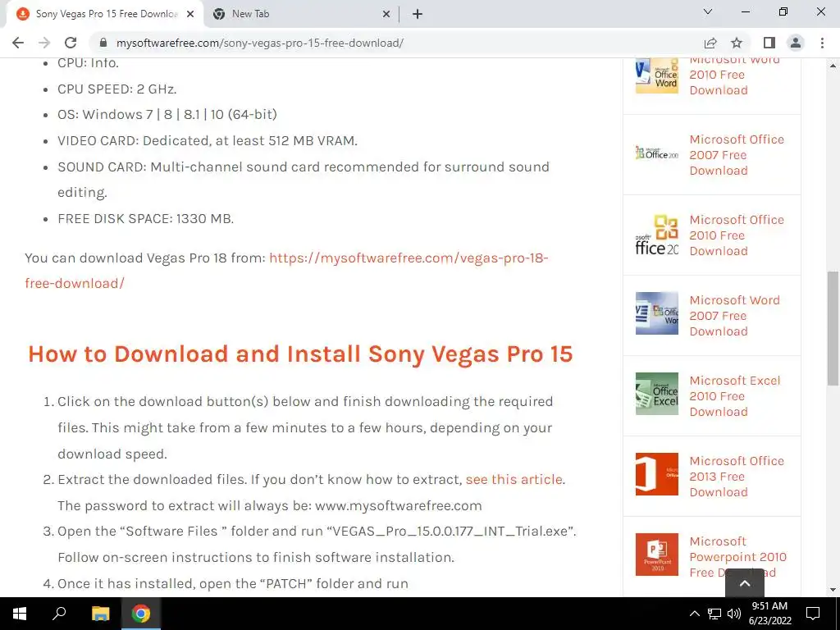Expand the tab search dropdown
The image size is (840, 630).
[x=708, y=11]
